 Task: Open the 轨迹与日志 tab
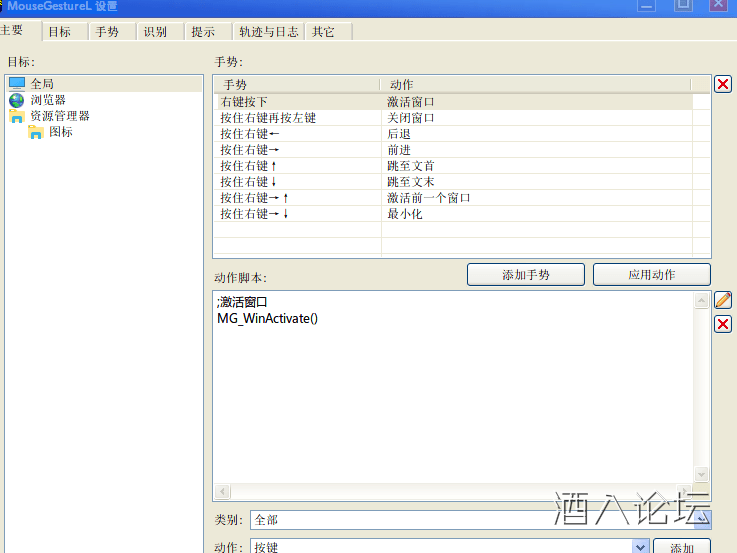tap(268, 32)
